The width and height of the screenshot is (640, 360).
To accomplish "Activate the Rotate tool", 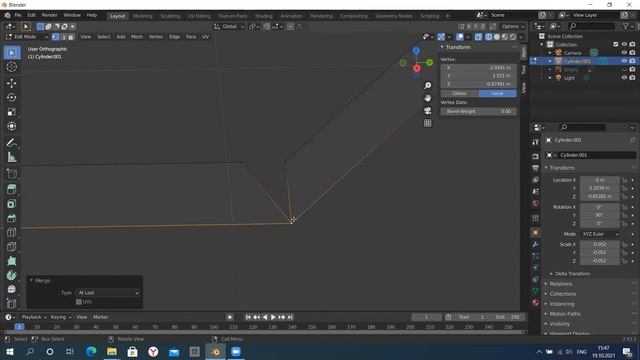I will coord(11,98).
